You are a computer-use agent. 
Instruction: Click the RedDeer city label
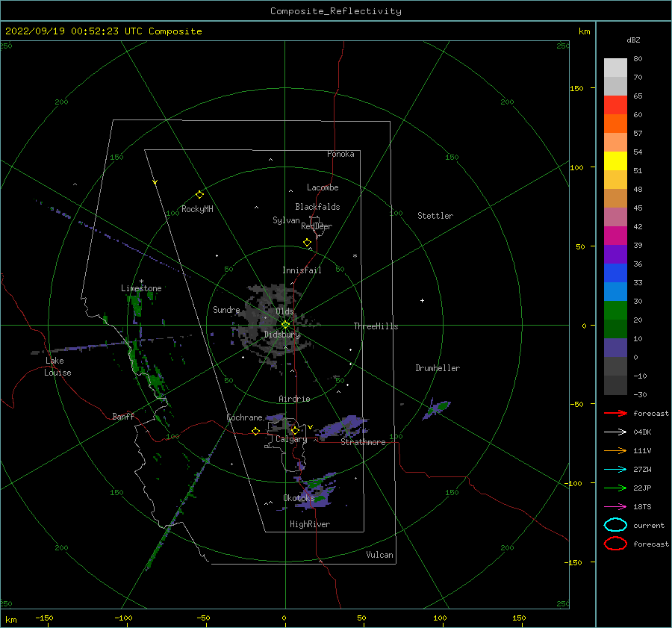pos(317,226)
